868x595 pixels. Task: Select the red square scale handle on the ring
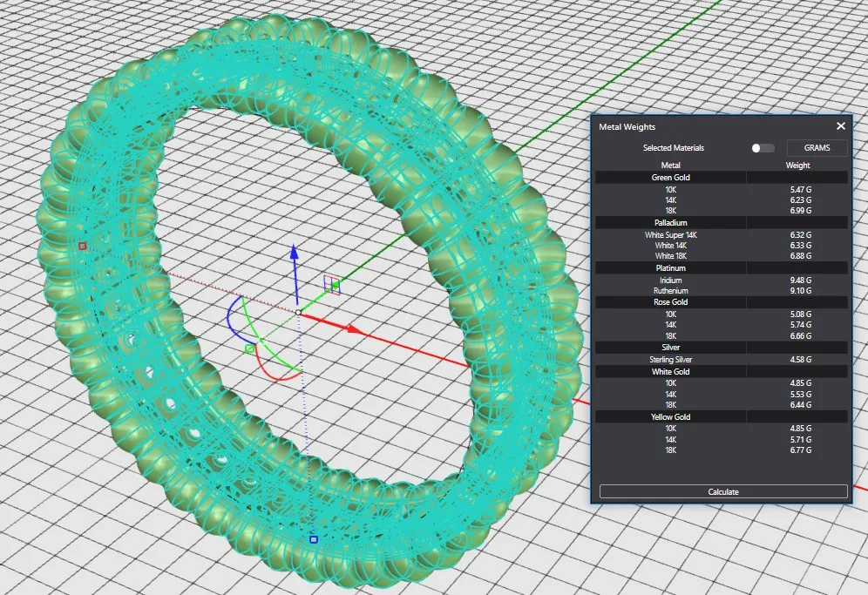pyautogui.click(x=83, y=246)
